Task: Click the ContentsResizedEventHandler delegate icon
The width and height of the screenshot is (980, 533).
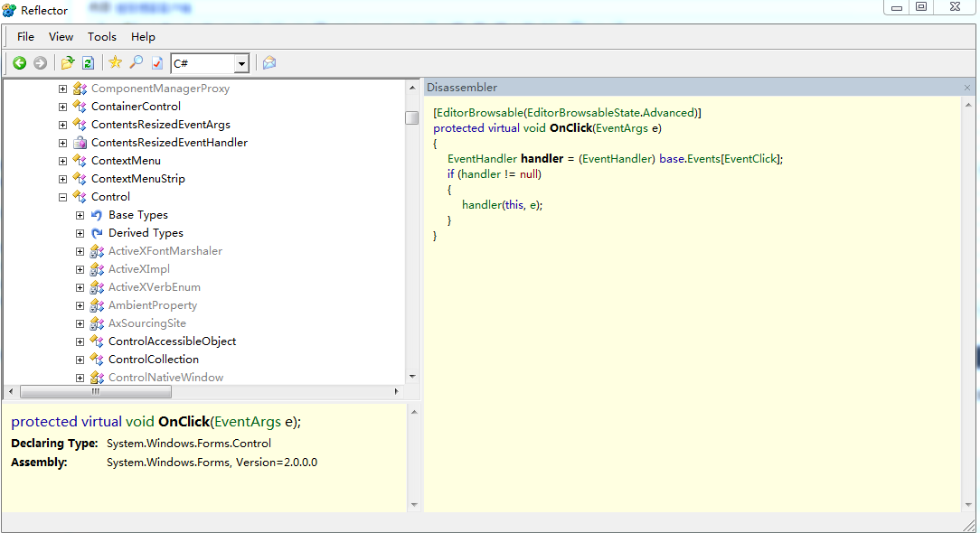Action: point(80,143)
